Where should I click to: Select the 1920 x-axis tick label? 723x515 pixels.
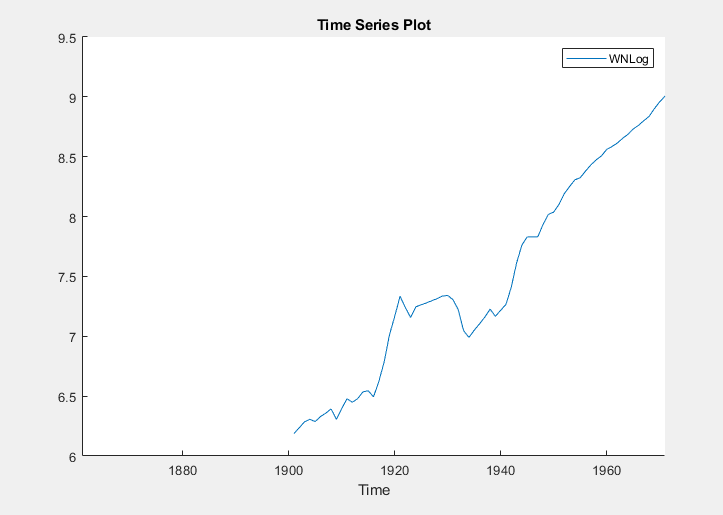tap(394, 470)
